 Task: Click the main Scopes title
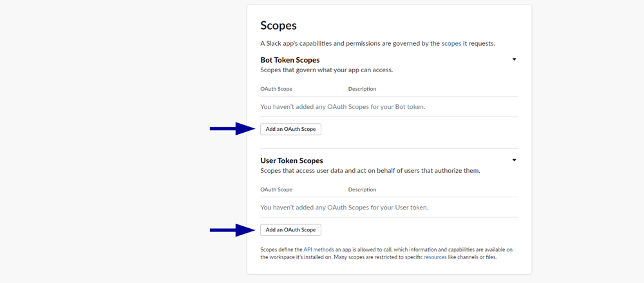point(278,26)
